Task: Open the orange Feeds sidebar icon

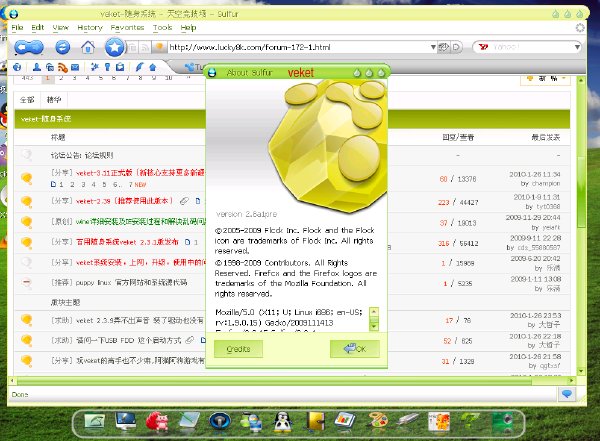Action: coord(63,68)
